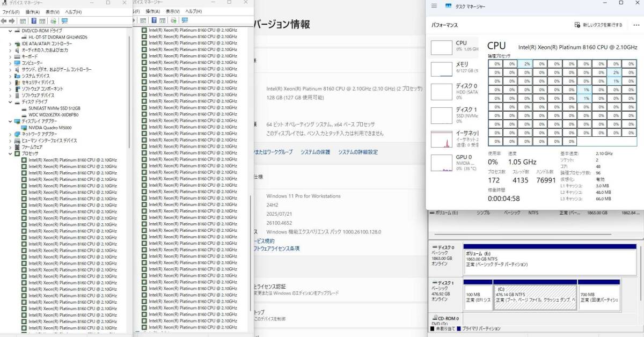644x337 pixels.
Task: Click monitor icon in left Device Manager toolbar
Action: (64, 21)
